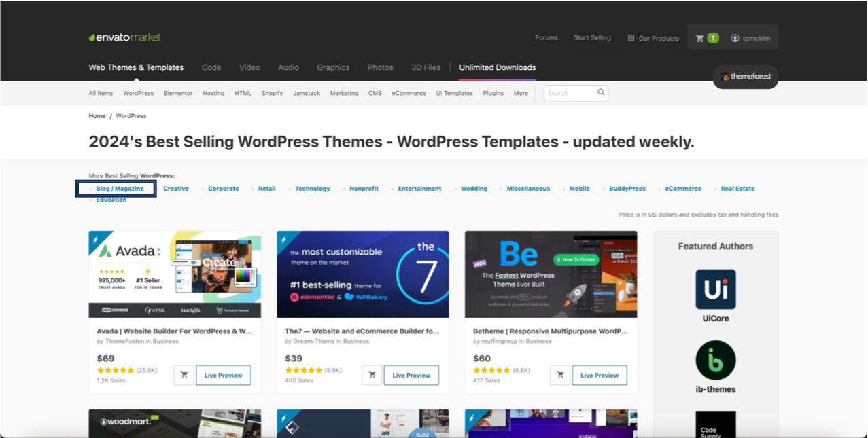868x438 pixels.
Task: Click The7 five-star rating
Action: coord(304,371)
